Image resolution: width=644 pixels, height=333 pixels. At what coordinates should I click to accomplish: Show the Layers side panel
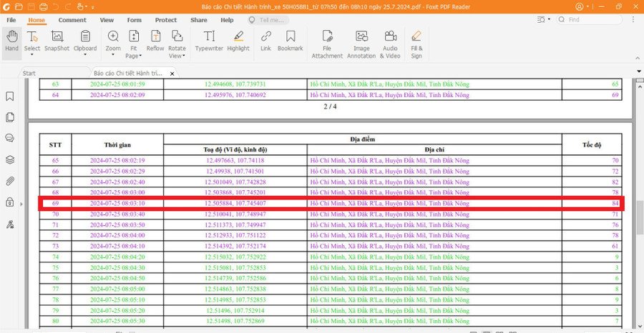pyautogui.click(x=10, y=159)
